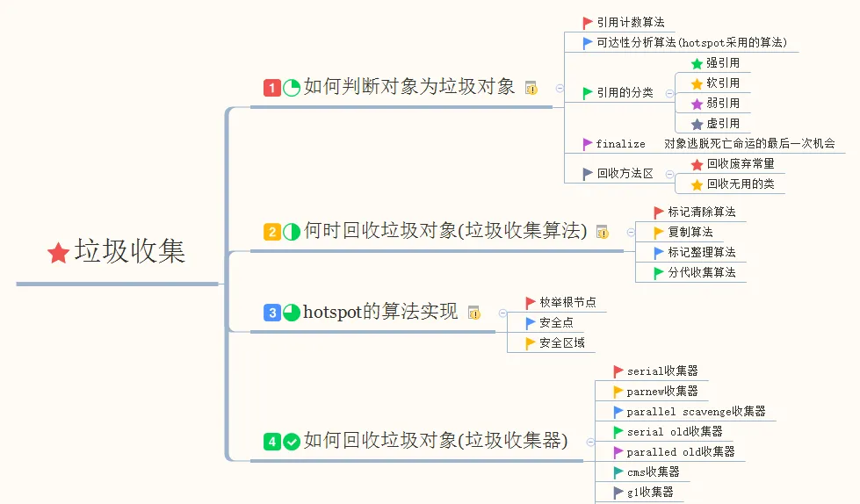Click orange flag on 复制算法
The height and width of the screenshot is (504, 860).
pos(659,233)
